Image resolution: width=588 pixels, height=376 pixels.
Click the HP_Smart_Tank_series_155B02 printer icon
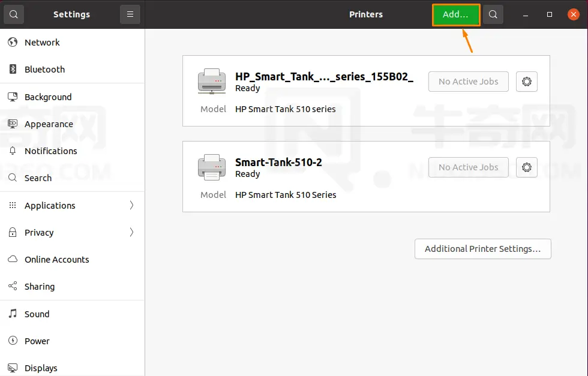212,82
